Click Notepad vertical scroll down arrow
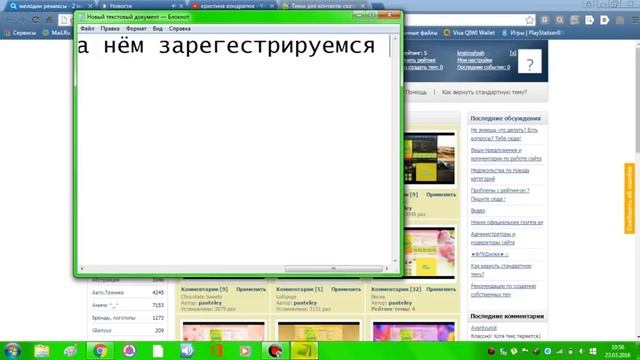 pos(395,260)
